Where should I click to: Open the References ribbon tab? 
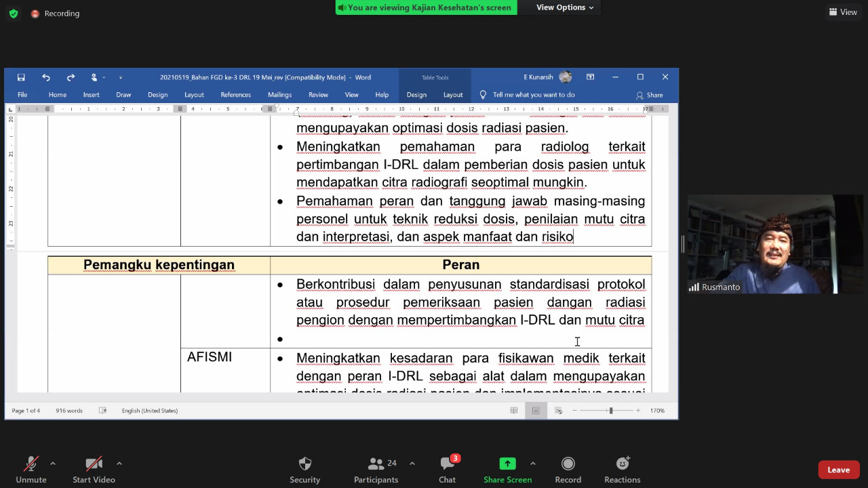coord(235,95)
